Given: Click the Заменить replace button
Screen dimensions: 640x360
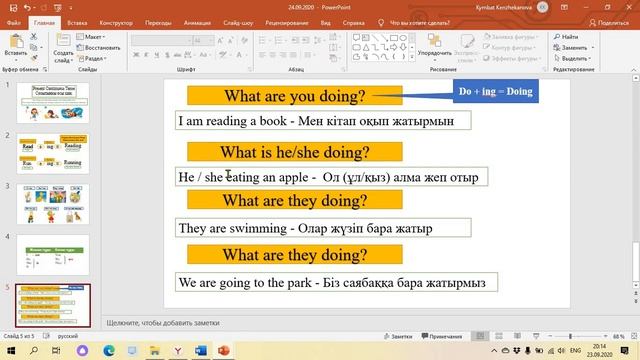Looking at the screenshot, I should (571, 48).
